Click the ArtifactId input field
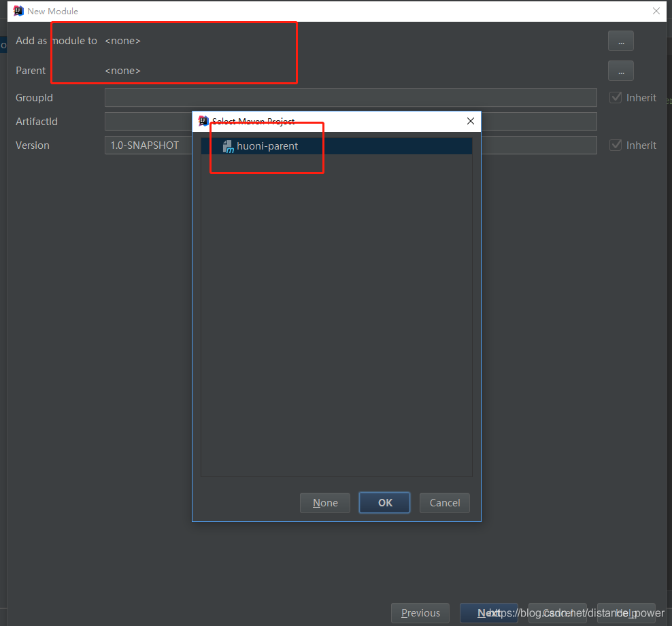 coord(350,121)
